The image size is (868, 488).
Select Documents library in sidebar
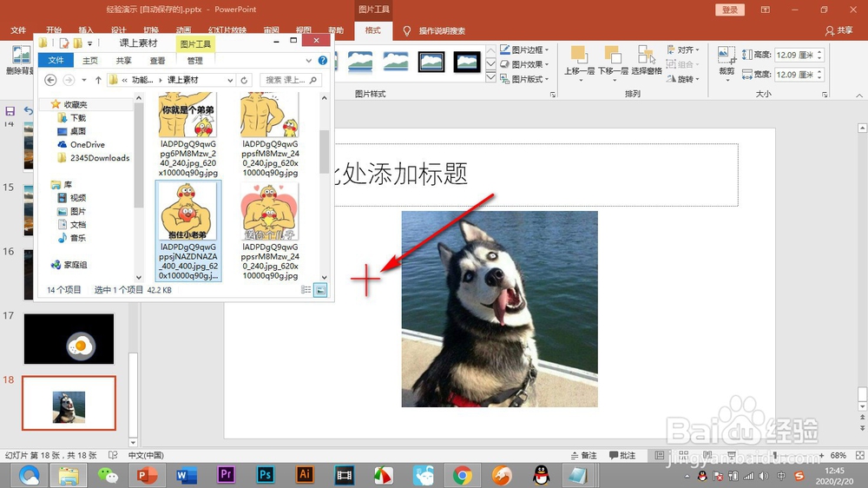[72, 224]
